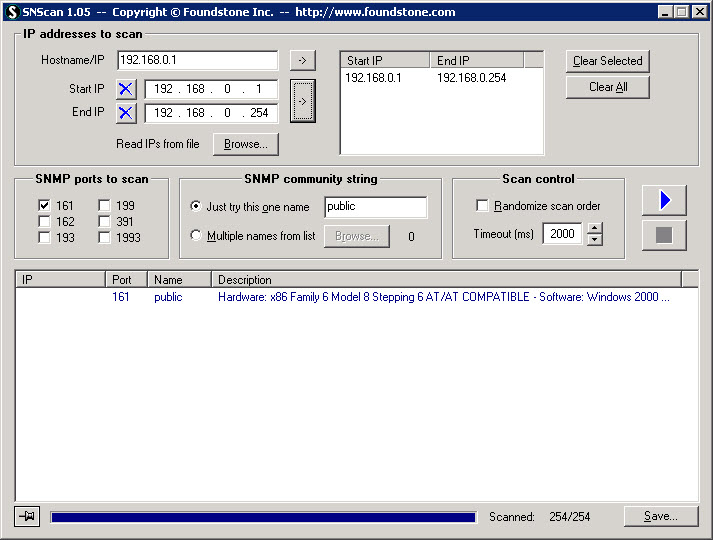Click Clear Selected button
713x540 pixels.
click(x=608, y=61)
